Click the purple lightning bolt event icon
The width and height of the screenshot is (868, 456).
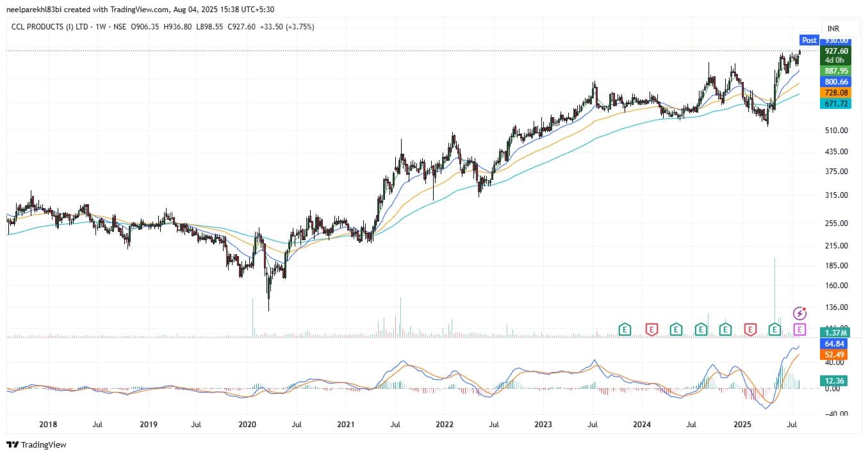799,313
